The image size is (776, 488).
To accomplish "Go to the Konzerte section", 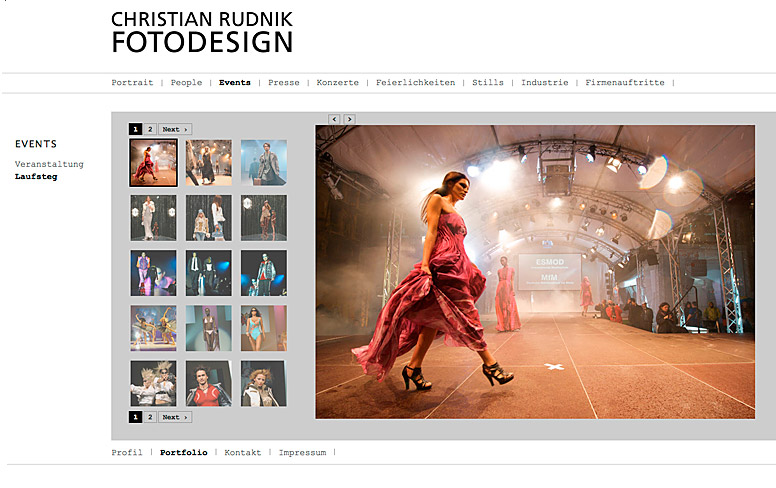I will pyautogui.click(x=337, y=83).
